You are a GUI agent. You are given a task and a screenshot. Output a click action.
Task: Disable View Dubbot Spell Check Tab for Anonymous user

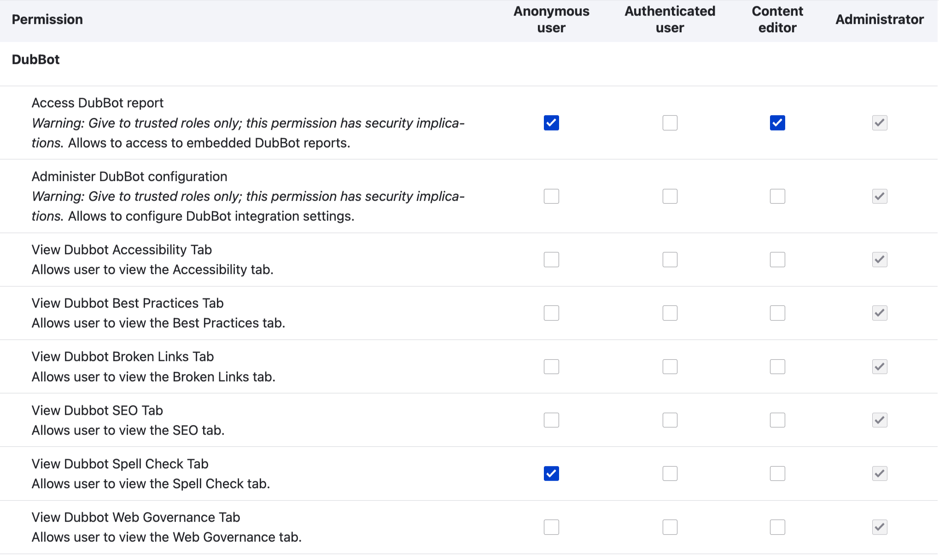tap(551, 473)
